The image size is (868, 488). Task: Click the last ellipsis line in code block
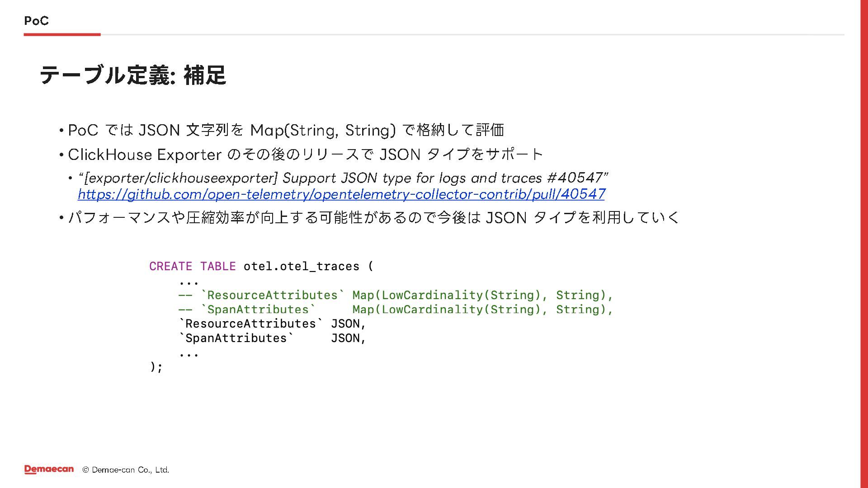pos(189,353)
